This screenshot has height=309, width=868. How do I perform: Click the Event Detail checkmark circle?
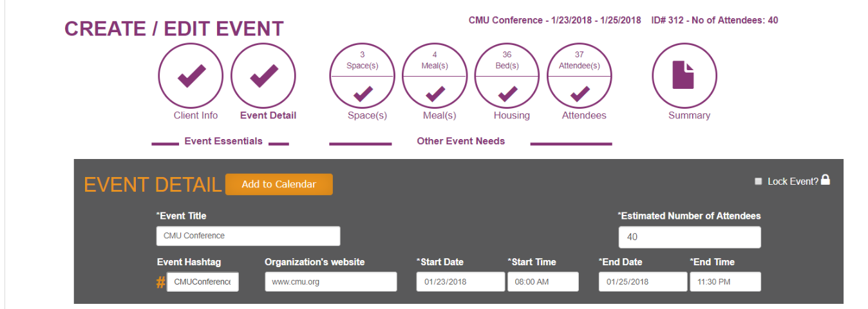pyautogui.click(x=263, y=75)
